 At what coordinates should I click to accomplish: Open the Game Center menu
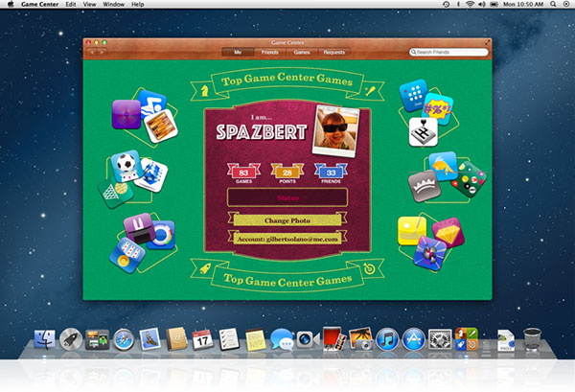pyautogui.click(x=39, y=4)
